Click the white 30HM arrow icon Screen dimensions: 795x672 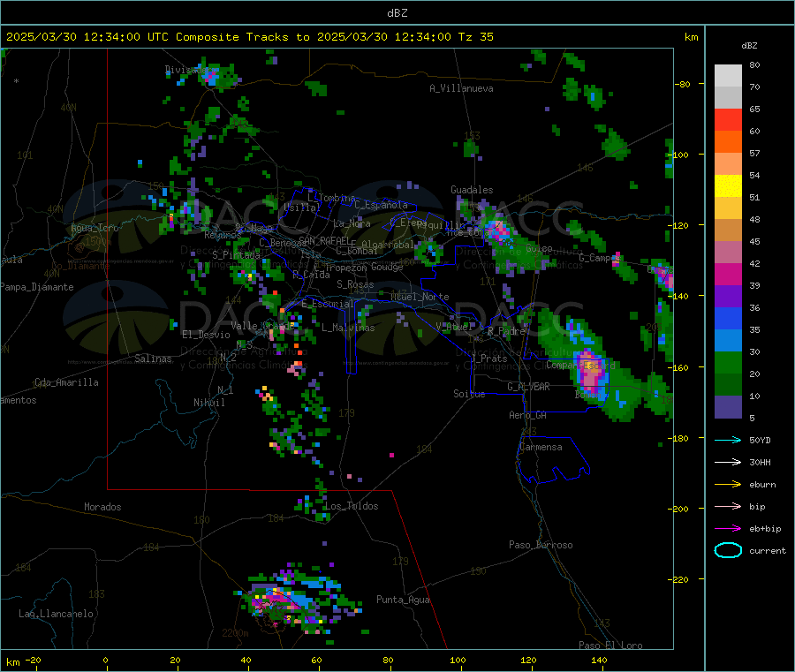tap(728, 462)
